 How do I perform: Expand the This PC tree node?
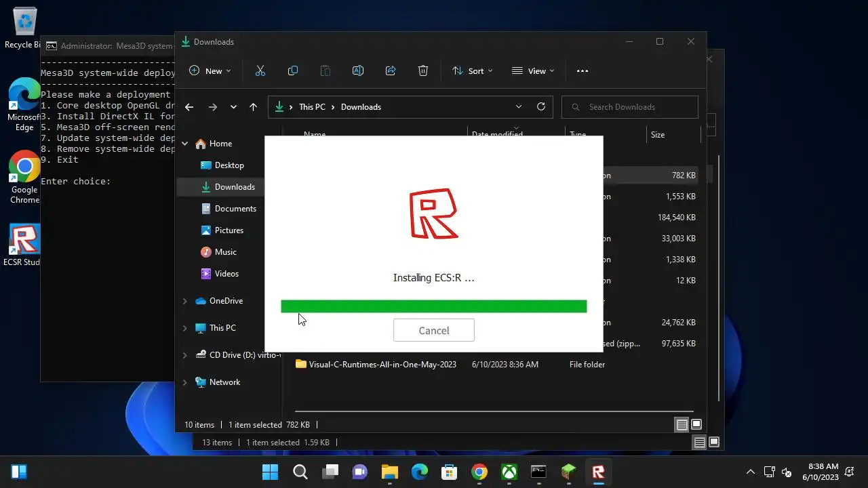tap(184, 328)
